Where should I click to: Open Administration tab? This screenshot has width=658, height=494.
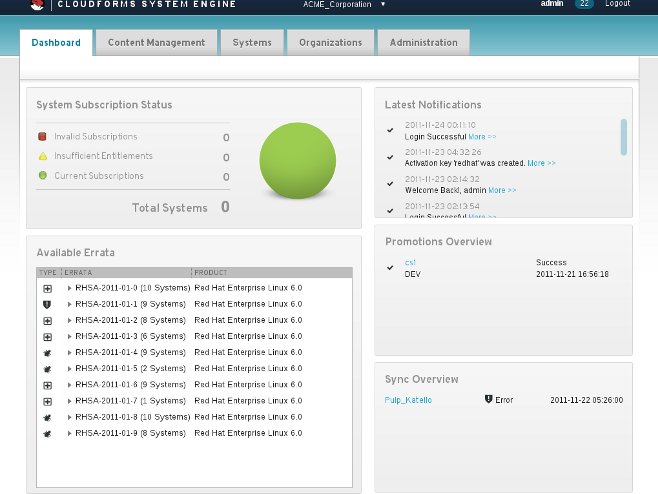423,42
